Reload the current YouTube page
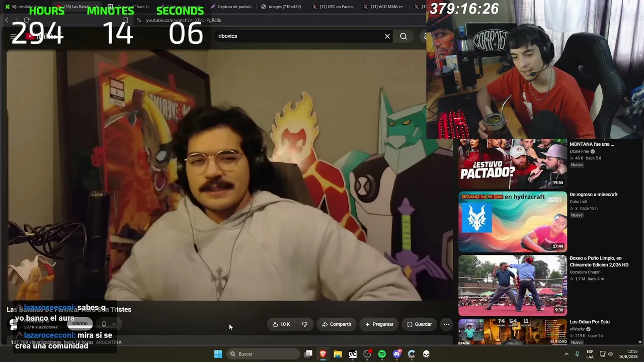 tap(26, 20)
